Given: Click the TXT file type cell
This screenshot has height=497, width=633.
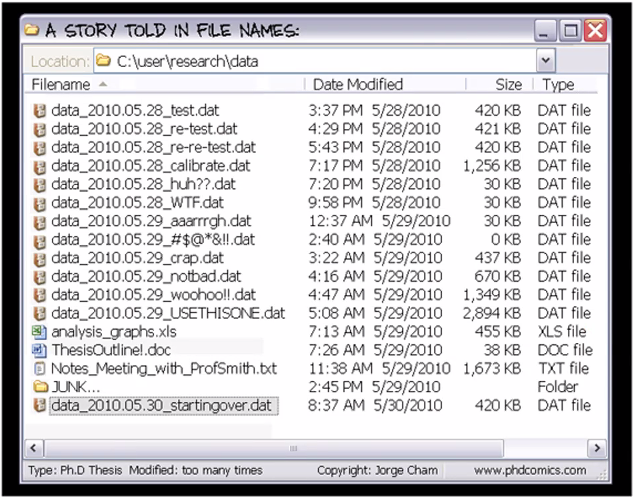Looking at the screenshot, I should (x=564, y=369).
